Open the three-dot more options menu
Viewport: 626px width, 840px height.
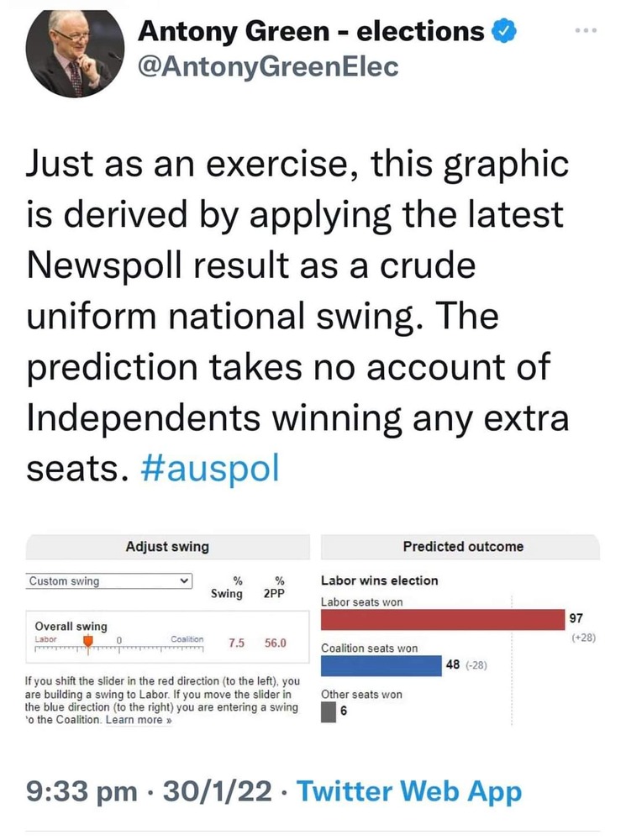point(584,32)
